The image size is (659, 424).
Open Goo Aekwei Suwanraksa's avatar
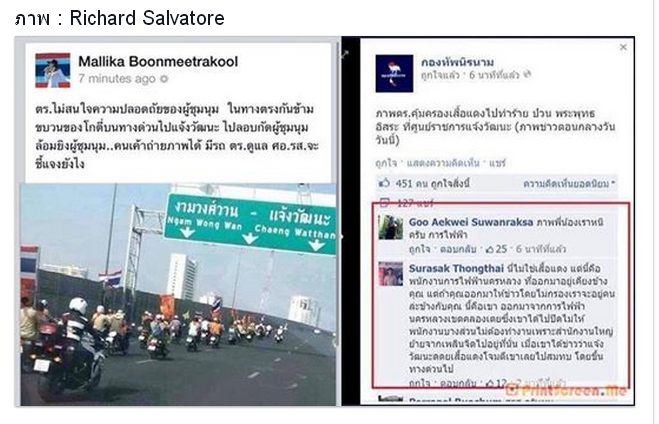pos(390,227)
